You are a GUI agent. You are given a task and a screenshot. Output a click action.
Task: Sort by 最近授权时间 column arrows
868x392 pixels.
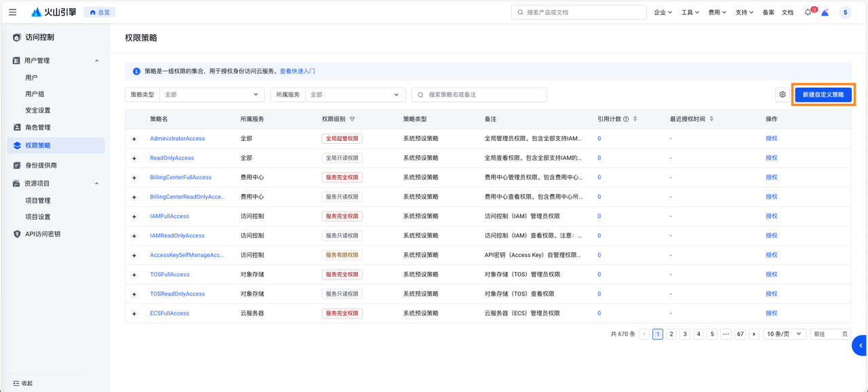tap(711, 119)
